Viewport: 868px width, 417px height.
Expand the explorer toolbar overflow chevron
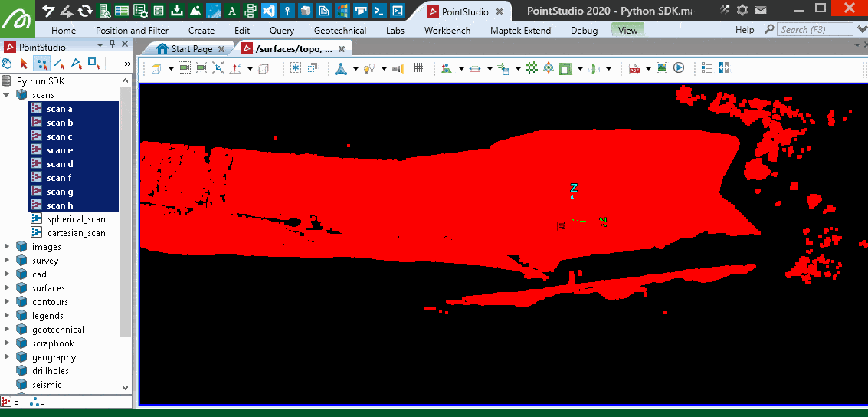(126, 64)
